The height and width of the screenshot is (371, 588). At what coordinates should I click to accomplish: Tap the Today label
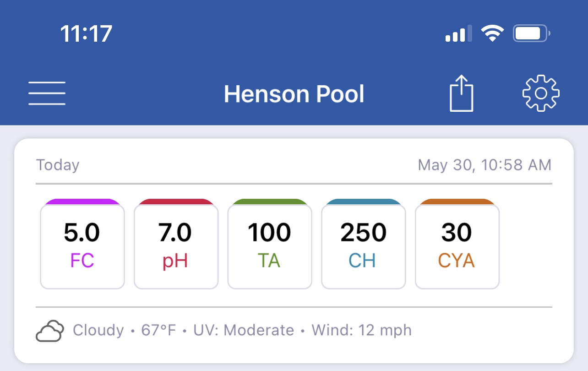click(x=58, y=165)
